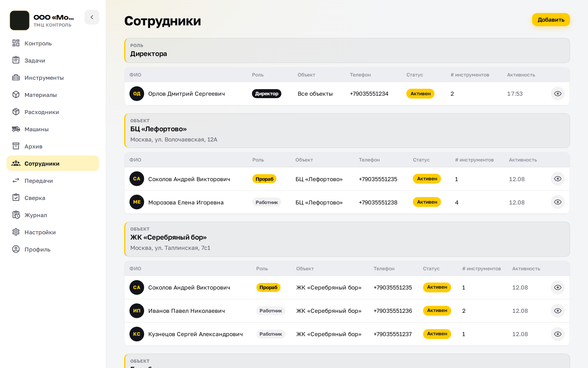Click the eye icon for Морозова Елена Игоревна
Screen dimensions: 588x368
pos(558,202)
